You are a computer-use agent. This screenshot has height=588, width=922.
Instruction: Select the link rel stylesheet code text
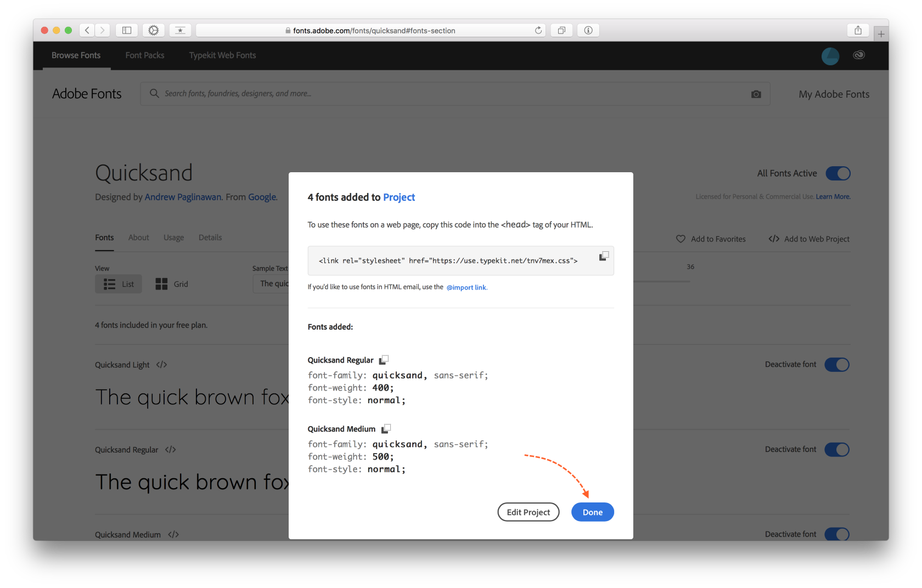[x=448, y=261]
